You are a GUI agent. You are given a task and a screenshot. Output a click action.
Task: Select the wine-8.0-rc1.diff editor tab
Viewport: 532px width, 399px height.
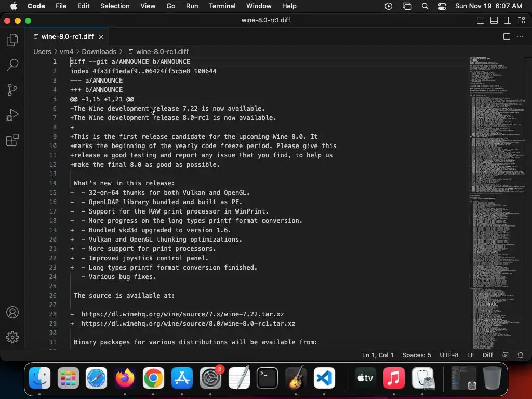pos(66,37)
